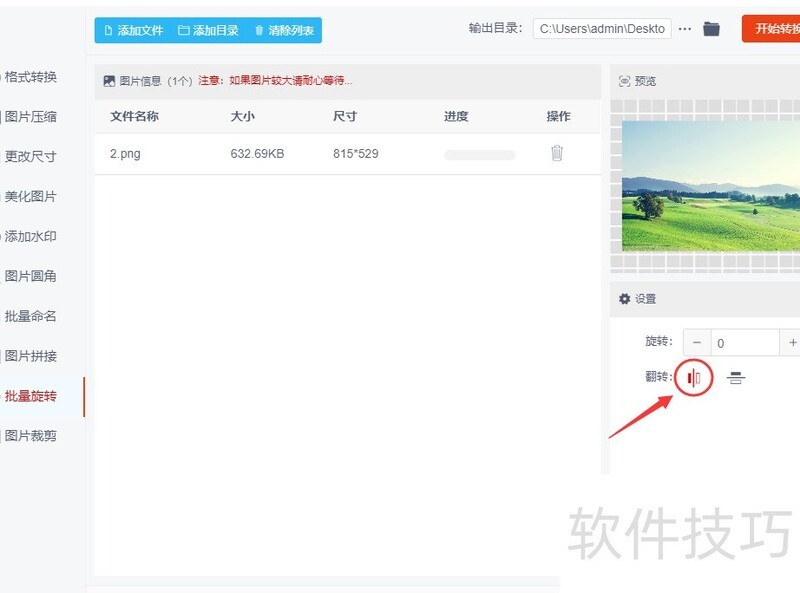Decrease rotation with the minus button
Screen dimensions: 800x593
click(697, 343)
